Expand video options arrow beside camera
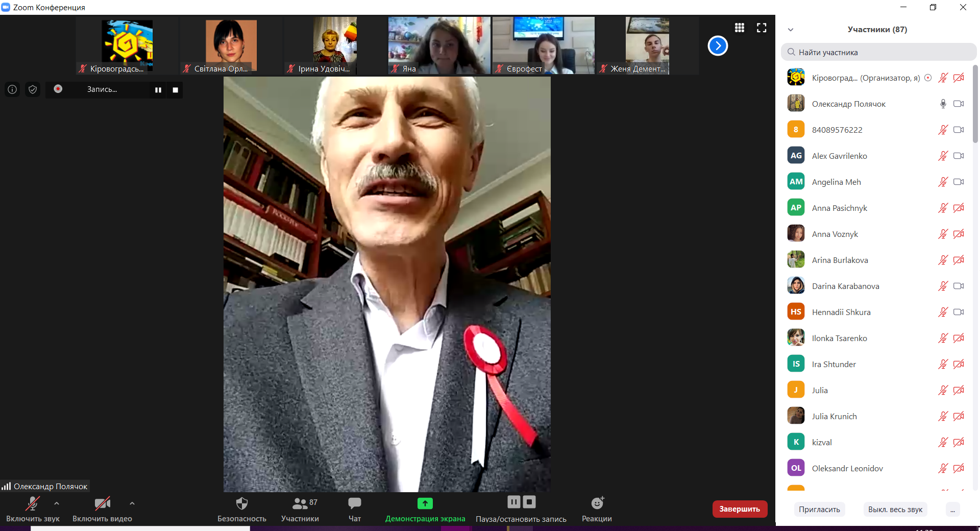The image size is (980, 531). tap(132, 503)
